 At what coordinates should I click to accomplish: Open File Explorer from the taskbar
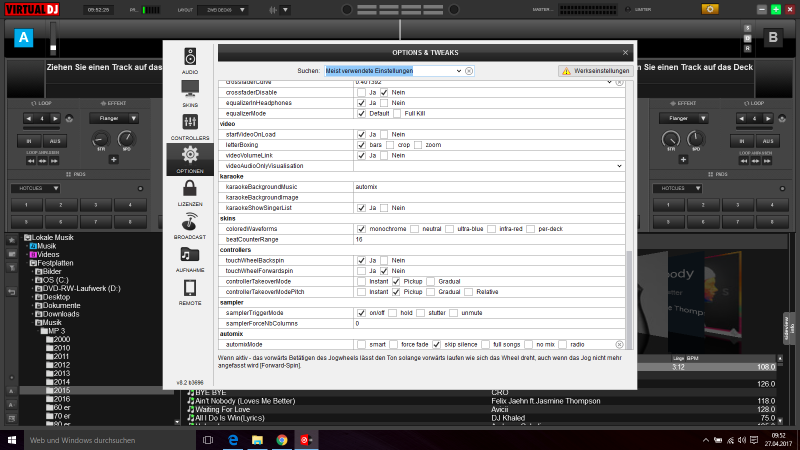(x=257, y=440)
